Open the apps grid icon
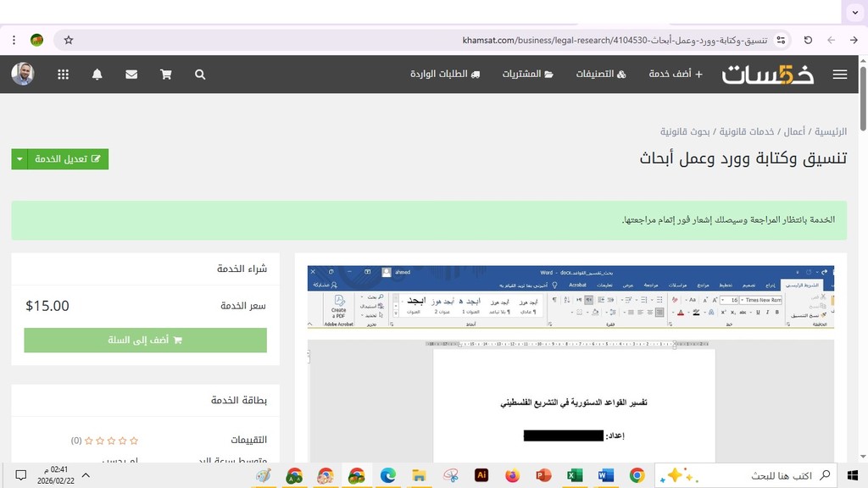The image size is (868, 488). [x=63, y=75]
